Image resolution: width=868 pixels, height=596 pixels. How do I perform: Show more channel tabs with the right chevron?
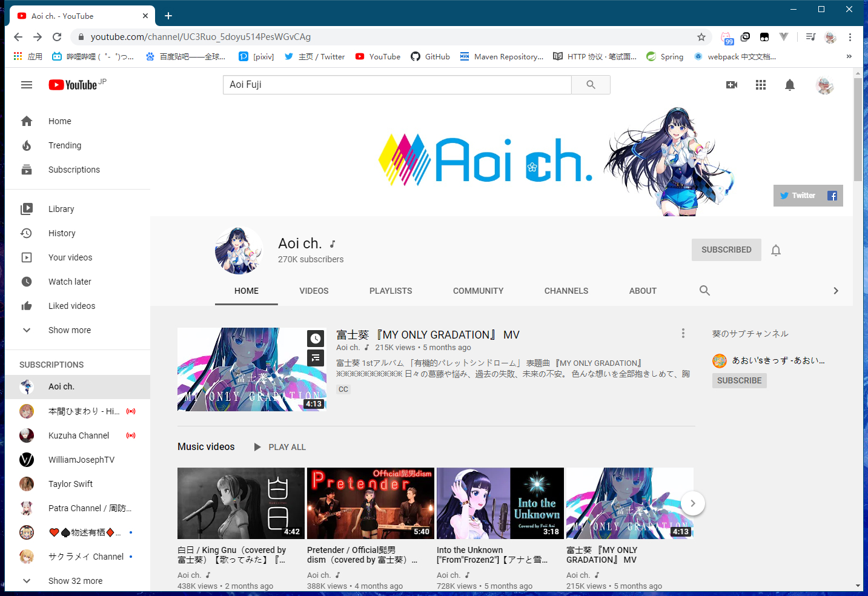pyautogui.click(x=836, y=291)
